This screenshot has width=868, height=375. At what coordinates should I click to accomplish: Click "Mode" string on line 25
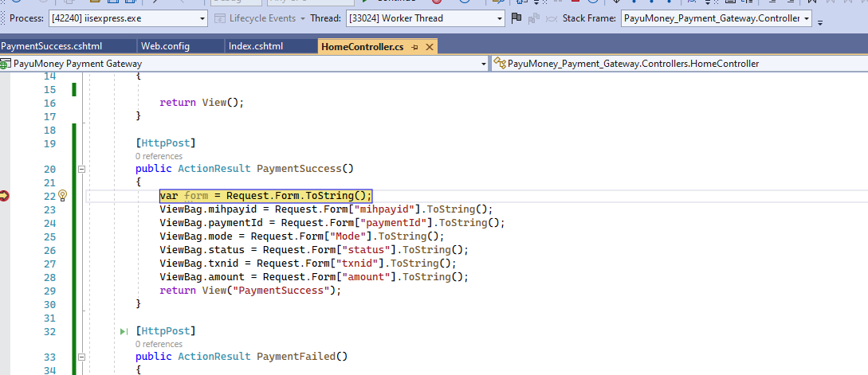350,236
